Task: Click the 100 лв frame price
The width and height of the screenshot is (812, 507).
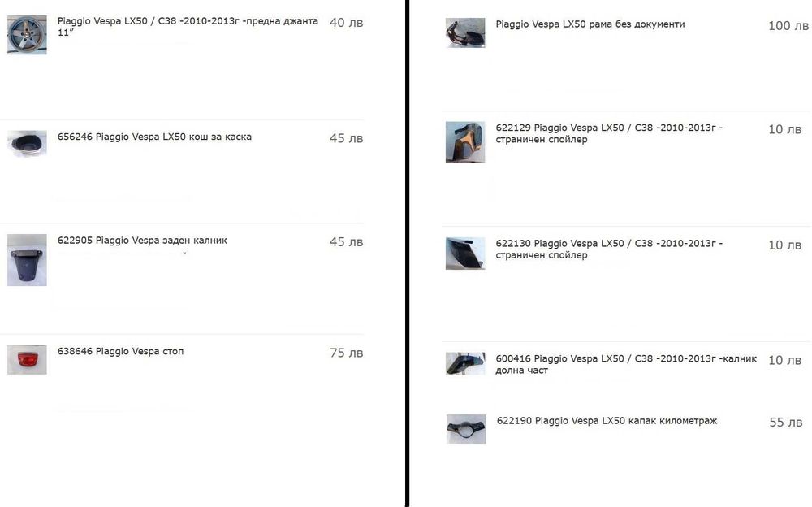Action: pos(788,26)
